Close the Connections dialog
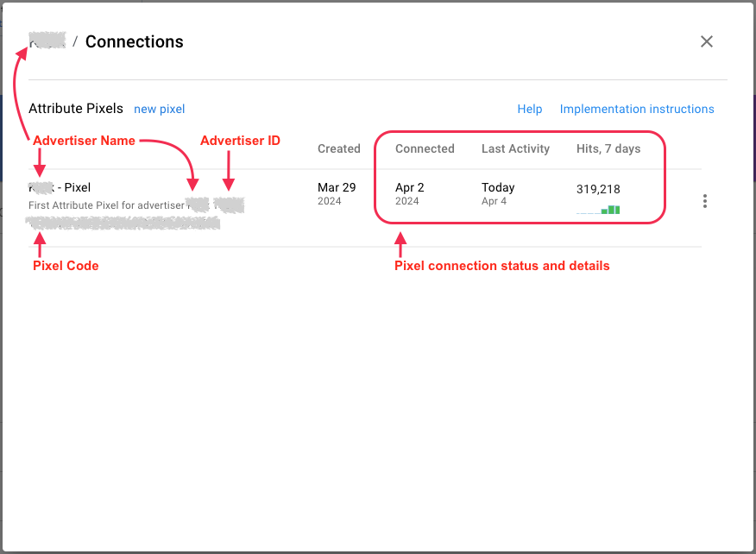The width and height of the screenshot is (756, 554). coord(706,41)
